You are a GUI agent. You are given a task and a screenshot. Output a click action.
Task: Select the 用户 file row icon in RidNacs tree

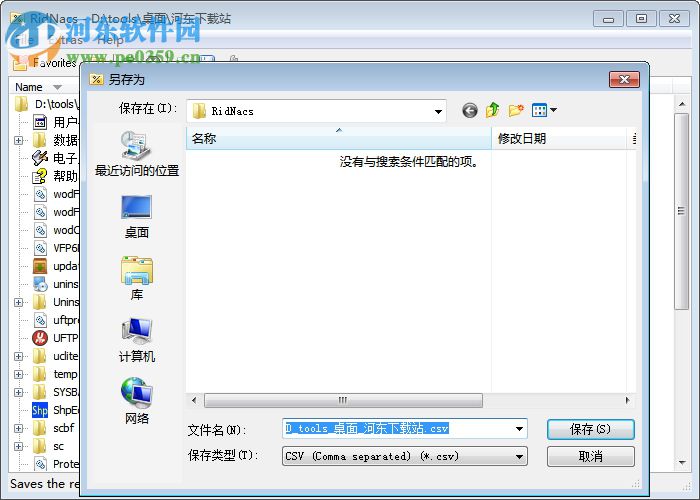tap(40, 122)
